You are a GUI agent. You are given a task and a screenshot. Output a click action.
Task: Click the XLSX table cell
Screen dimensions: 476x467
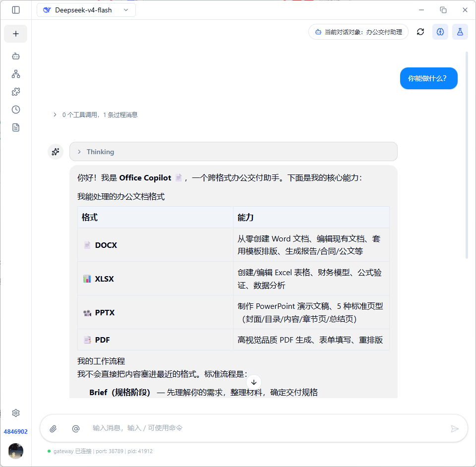pos(155,279)
